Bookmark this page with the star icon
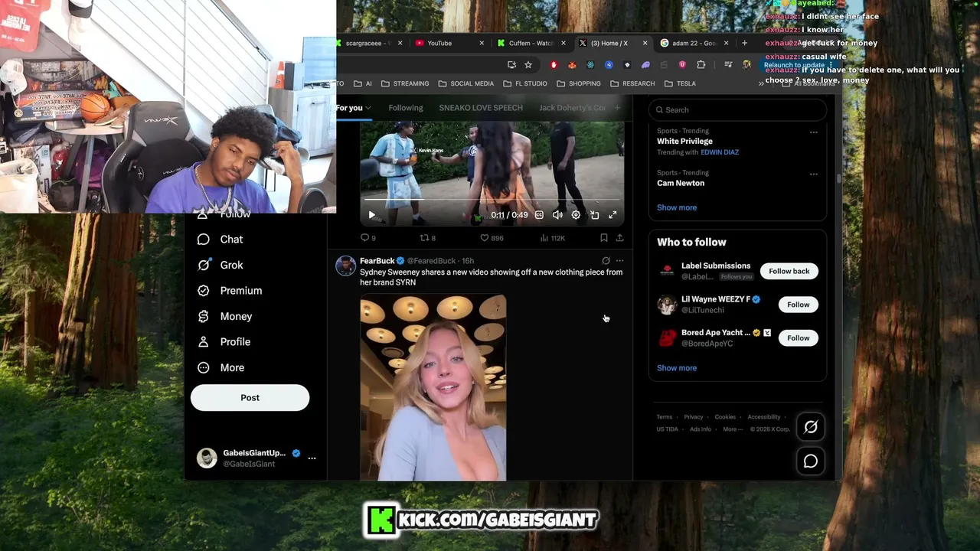This screenshot has width=980, height=551. coord(528,65)
